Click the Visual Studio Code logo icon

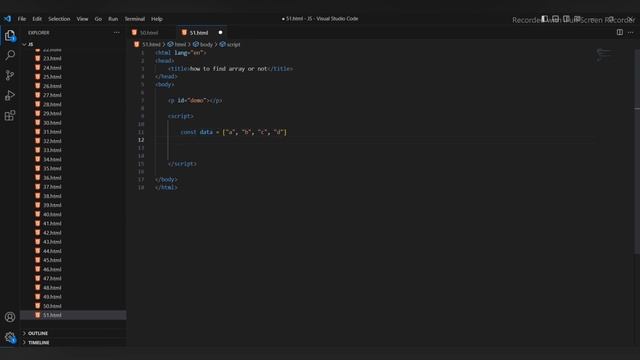[7, 19]
